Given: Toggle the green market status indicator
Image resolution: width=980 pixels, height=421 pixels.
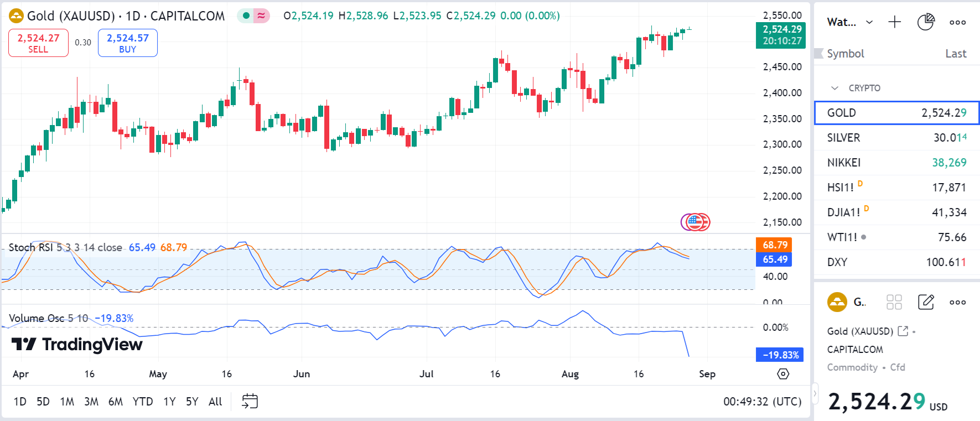Looking at the screenshot, I should (x=246, y=15).
